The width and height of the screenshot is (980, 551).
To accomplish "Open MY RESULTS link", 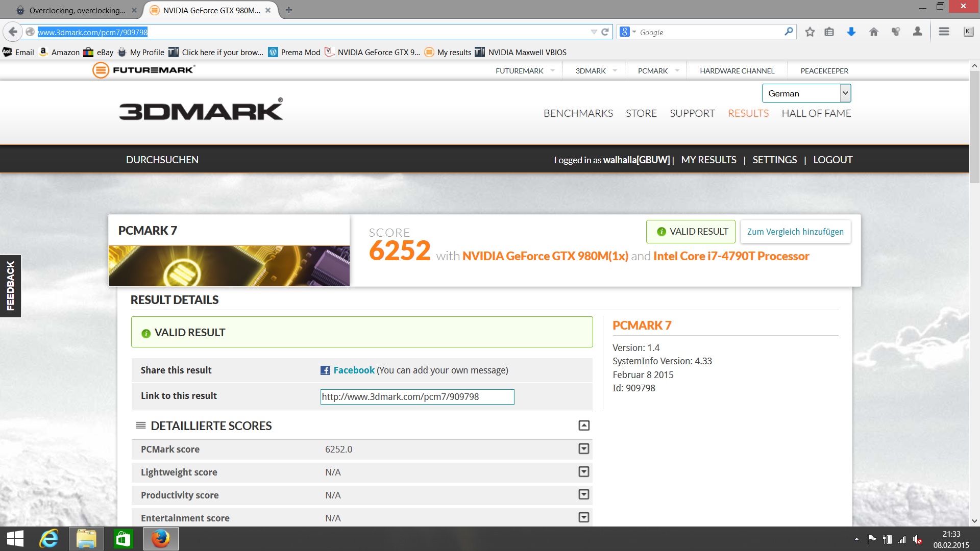I will (x=708, y=160).
